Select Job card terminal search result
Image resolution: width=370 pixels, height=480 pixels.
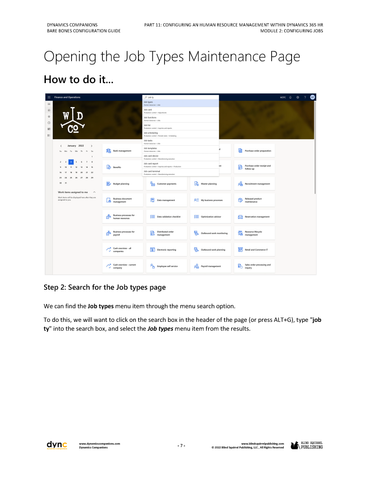click(x=181, y=172)
